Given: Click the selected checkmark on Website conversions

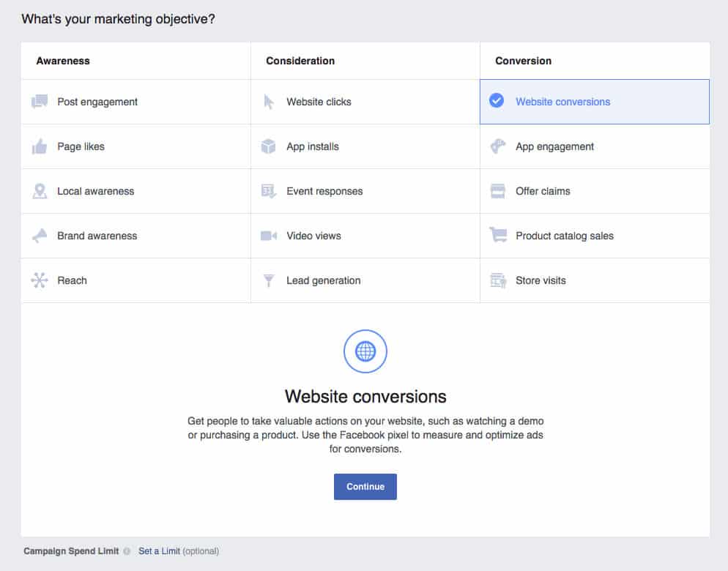Looking at the screenshot, I should coord(497,100).
